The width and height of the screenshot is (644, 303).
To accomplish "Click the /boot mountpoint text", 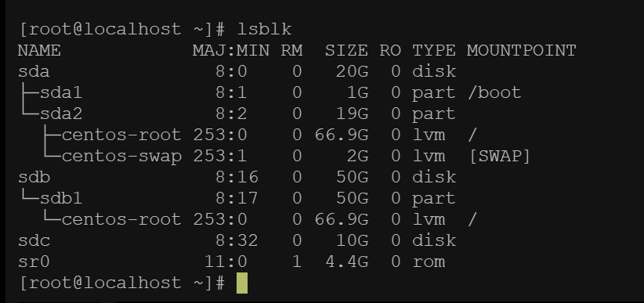I will 494,93.
